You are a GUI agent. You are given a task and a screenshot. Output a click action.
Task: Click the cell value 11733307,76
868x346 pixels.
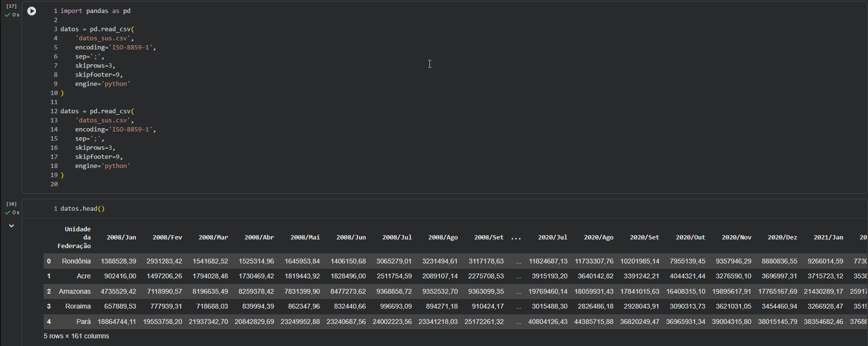pyautogui.click(x=594, y=262)
